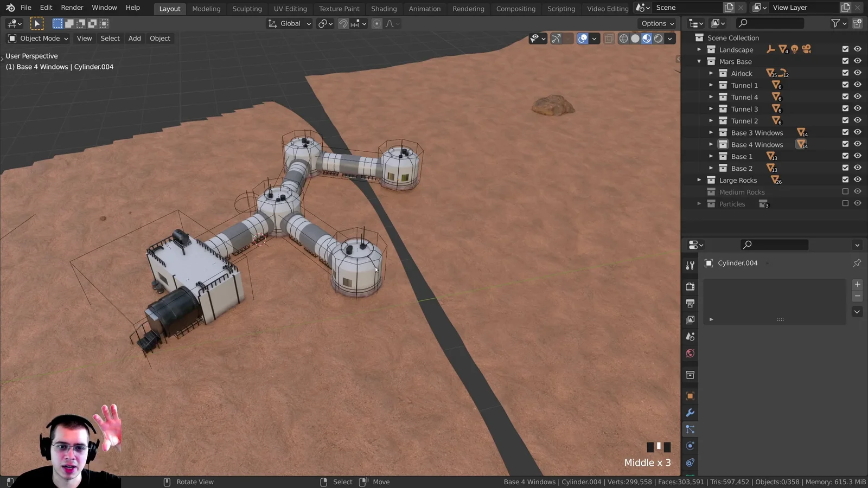Screen dimensions: 868x488
Task: Open the Global transform orientation dropdown
Action: (289, 23)
